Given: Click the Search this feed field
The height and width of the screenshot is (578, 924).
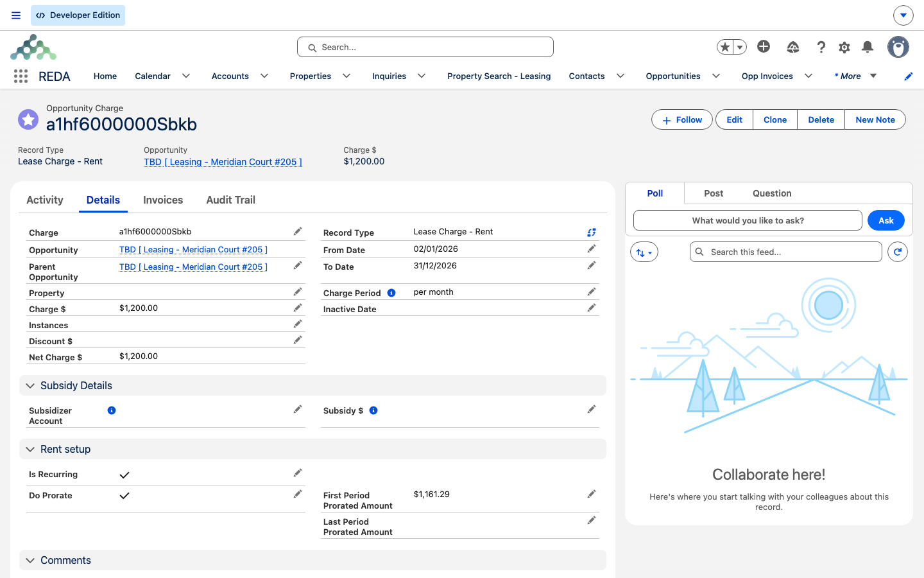Looking at the screenshot, I should coord(786,252).
